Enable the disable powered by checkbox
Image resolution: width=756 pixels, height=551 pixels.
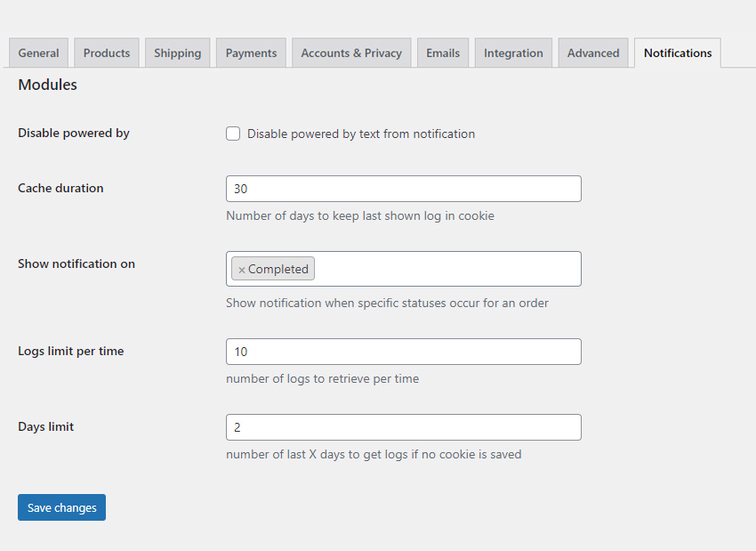[x=232, y=133]
